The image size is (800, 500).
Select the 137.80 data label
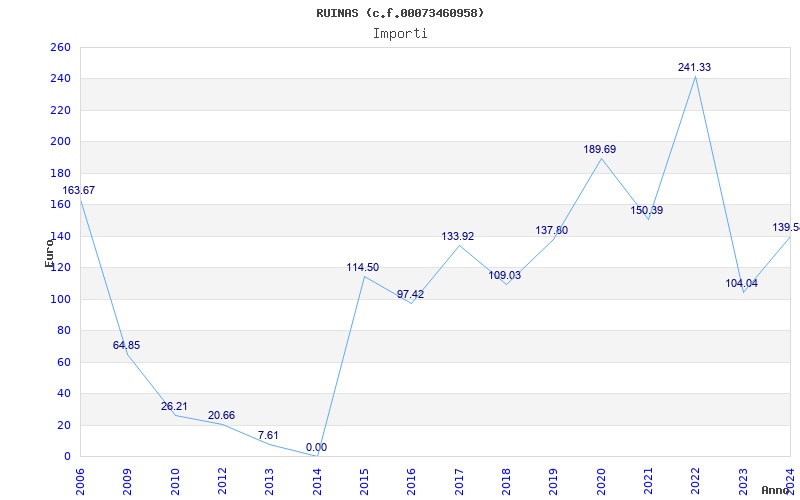coord(552,230)
